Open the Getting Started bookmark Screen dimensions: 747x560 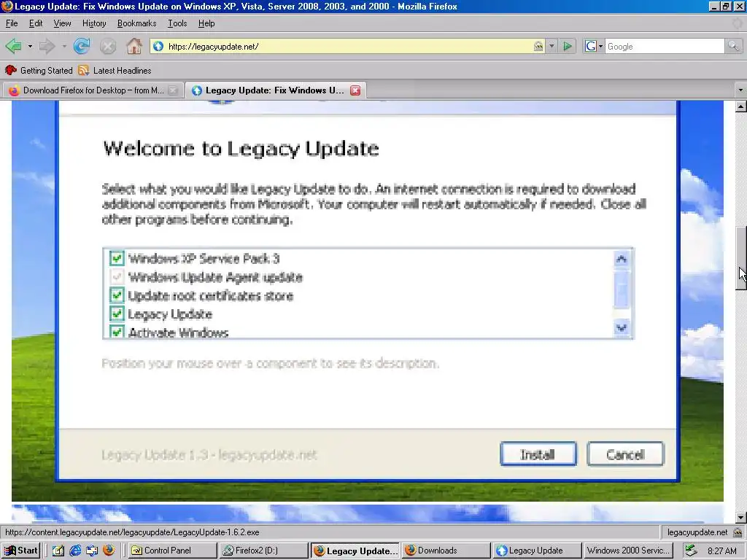click(x=39, y=71)
